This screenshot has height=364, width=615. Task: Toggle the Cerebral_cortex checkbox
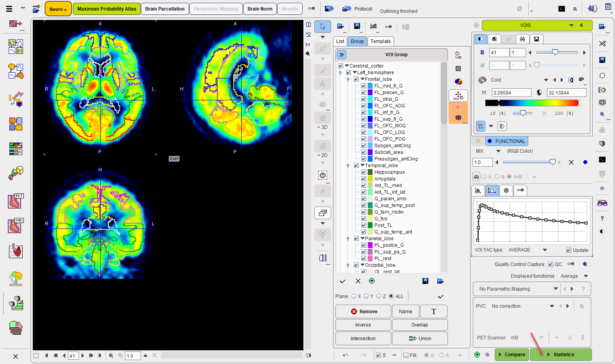(x=340, y=66)
